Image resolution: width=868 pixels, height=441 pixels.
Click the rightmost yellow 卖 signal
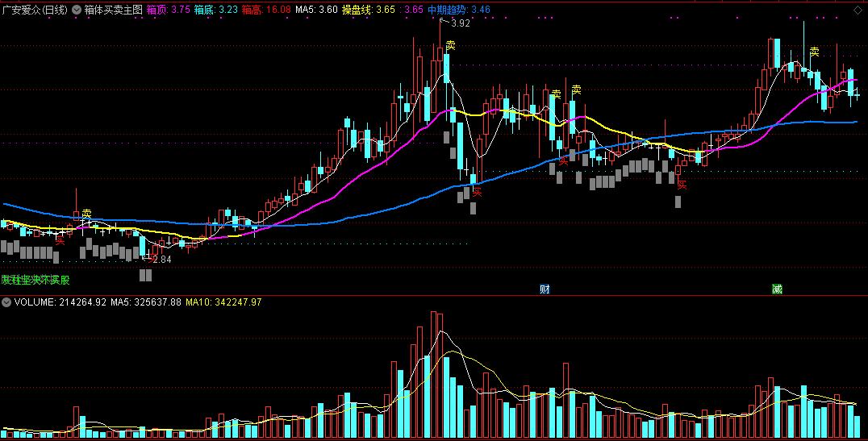(x=814, y=52)
